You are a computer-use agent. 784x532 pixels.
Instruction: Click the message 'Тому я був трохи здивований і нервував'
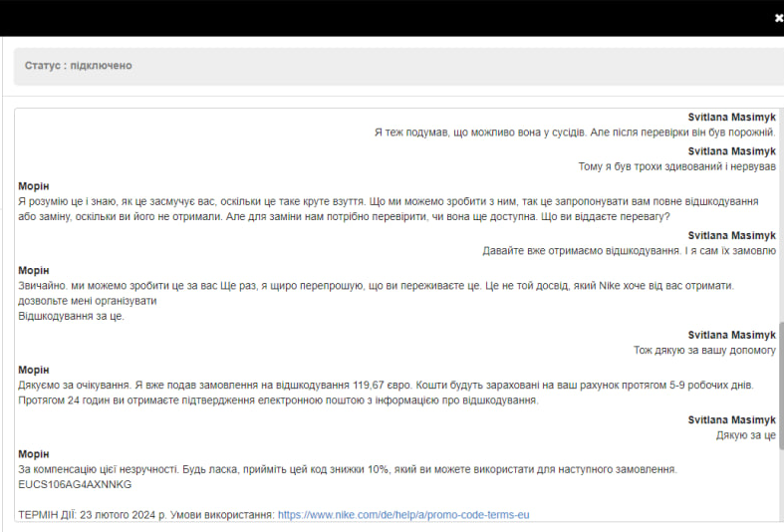(x=677, y=166)
